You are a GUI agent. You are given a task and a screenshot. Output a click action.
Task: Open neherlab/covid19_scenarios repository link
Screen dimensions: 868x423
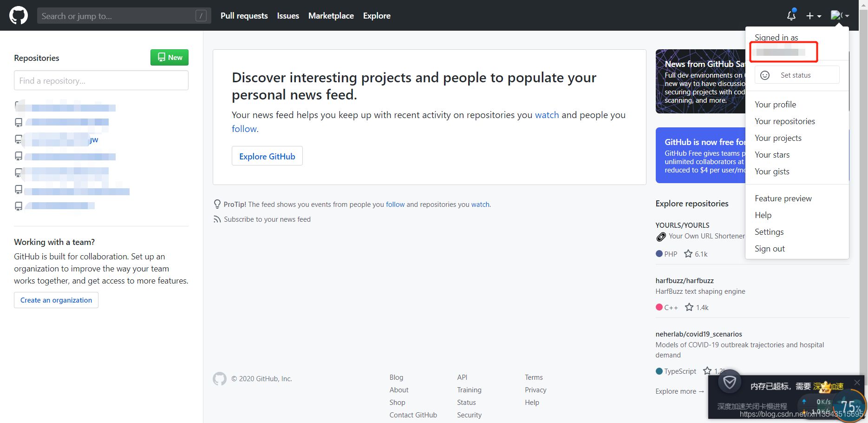click(x=698, y=334)
